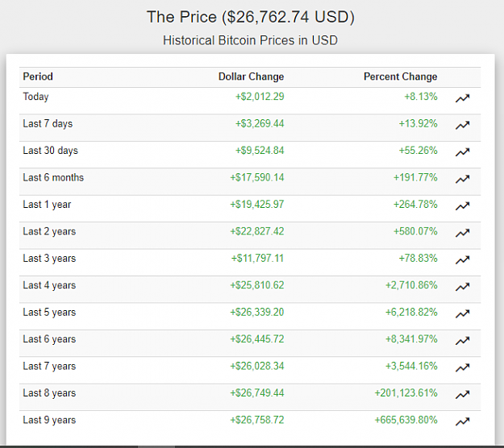The height and width of the screenshot is (448, 504).
Task: Select the +$9,524.84 value
Action: 260,151
